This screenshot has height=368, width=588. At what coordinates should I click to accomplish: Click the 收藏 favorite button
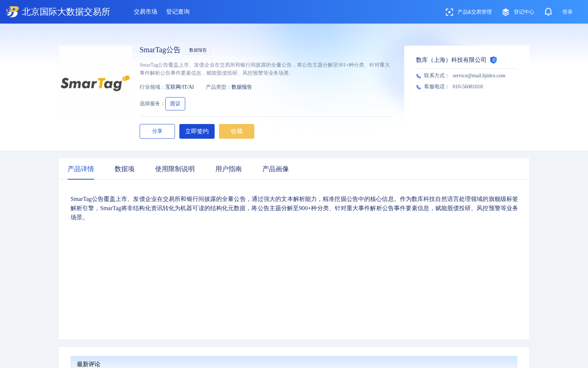pos(237,131)
